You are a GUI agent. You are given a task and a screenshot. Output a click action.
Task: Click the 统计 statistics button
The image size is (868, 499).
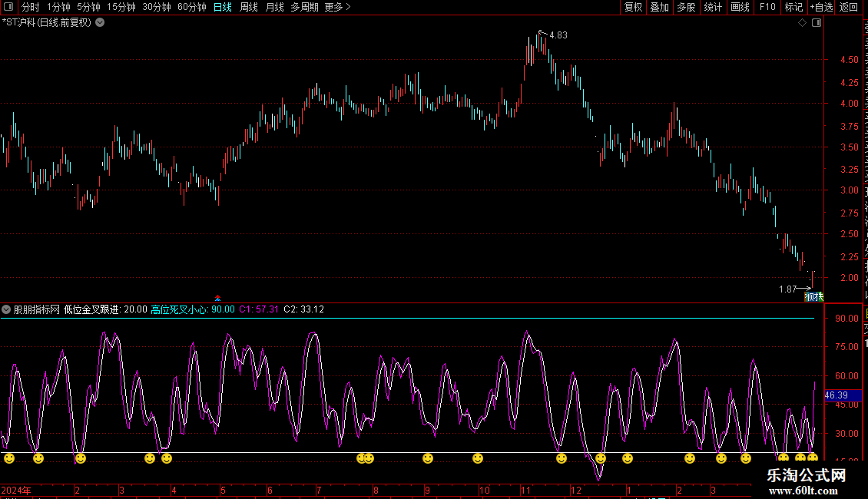[x=713, y=7]
